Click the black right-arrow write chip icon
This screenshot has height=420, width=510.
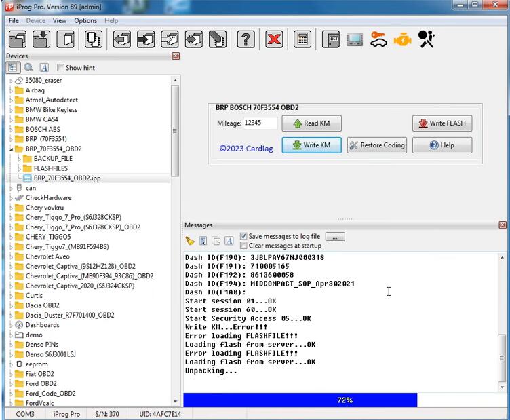pos(146,39)
